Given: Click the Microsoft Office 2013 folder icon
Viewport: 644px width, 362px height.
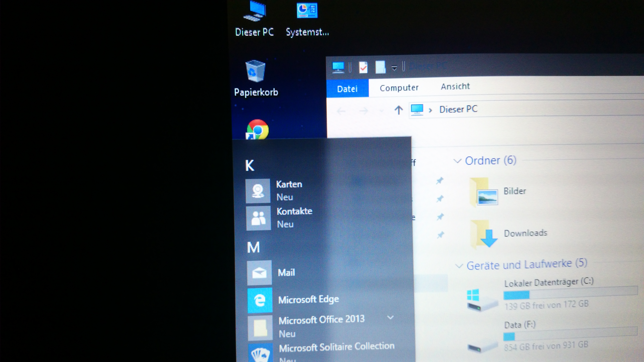Looking at the screenshot, I should [260, 327].
